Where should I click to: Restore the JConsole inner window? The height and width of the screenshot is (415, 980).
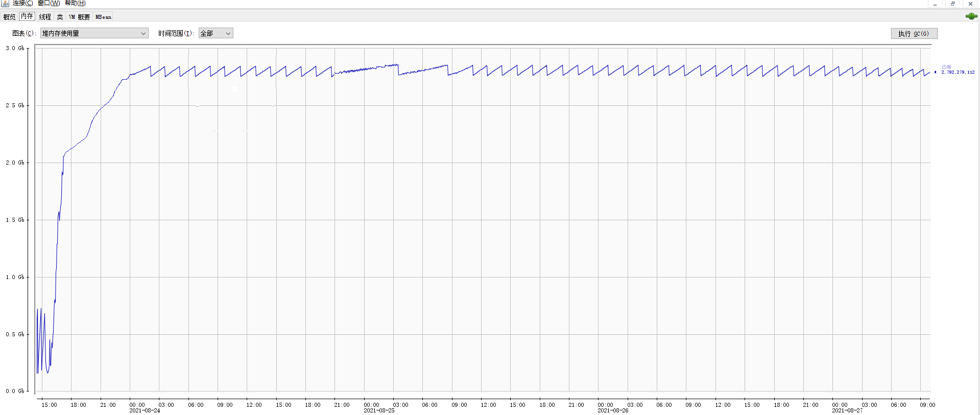[x=952, y=4]
